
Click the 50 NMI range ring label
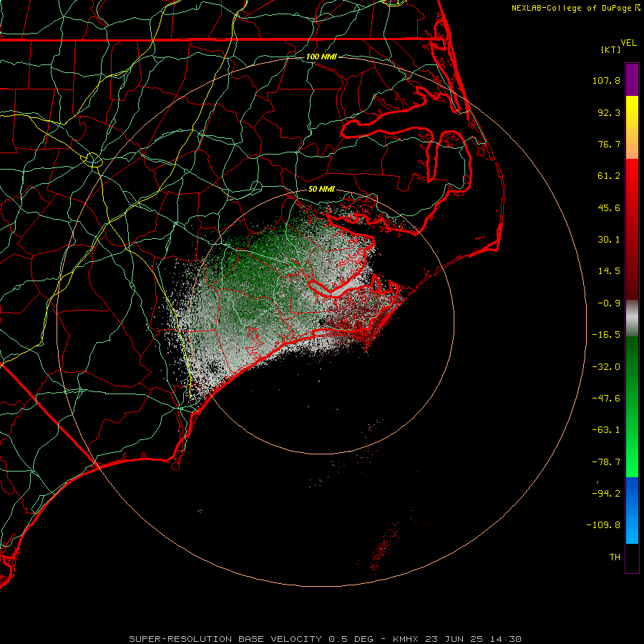click(321, 189)
